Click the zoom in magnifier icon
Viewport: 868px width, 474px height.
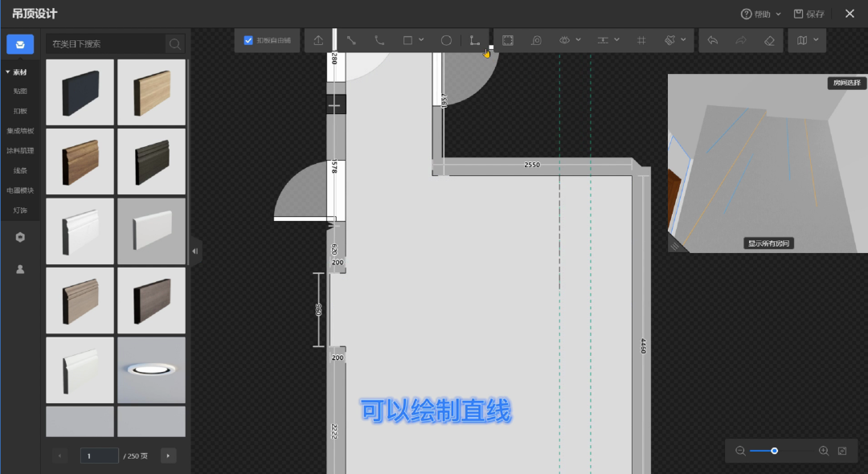tap(824, 451)
